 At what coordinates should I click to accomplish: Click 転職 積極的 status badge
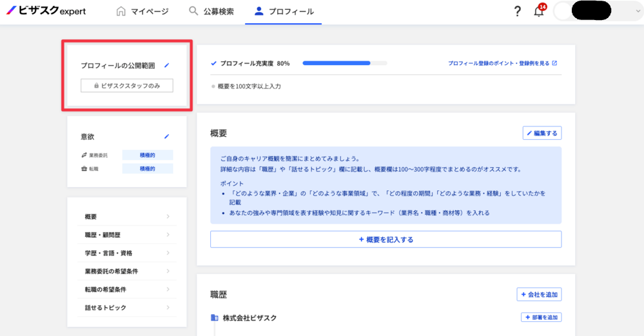tap(148, 169)
